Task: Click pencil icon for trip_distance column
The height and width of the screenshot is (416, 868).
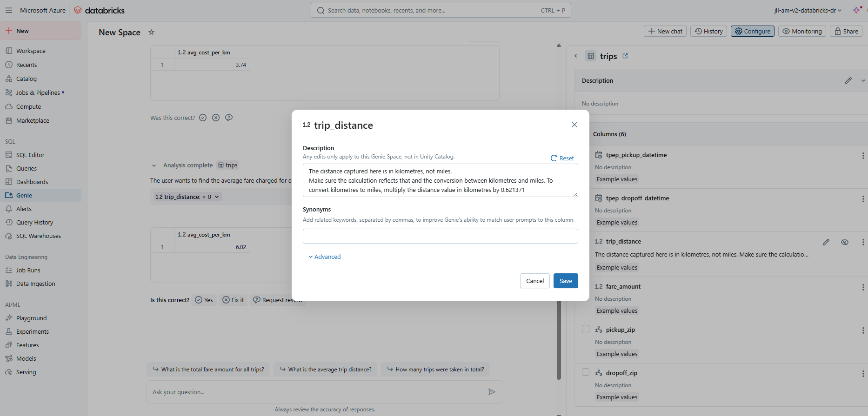Action: (826, 242)
